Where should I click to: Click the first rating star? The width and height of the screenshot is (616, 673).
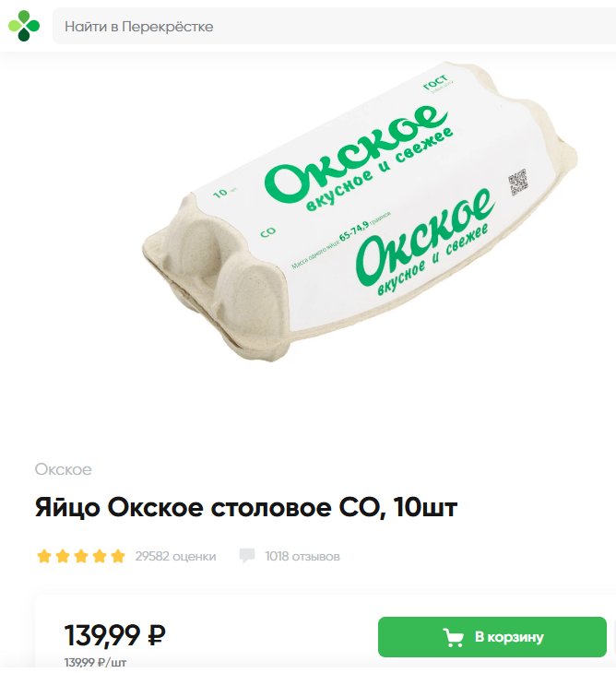coord(43,556)
